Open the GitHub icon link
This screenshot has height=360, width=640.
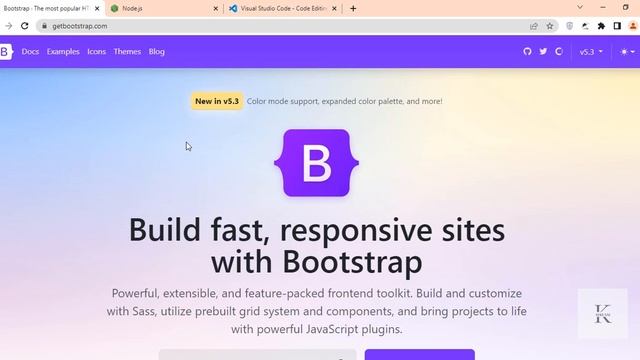527,51
